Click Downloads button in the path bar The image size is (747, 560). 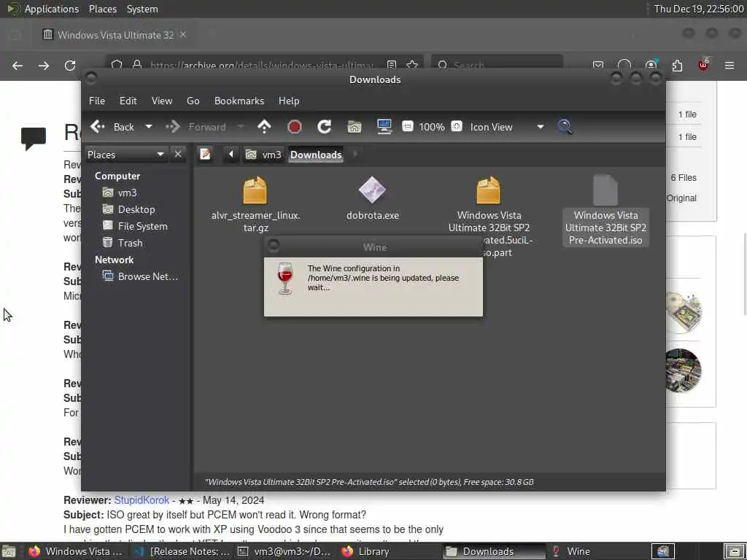click(316, 155)
